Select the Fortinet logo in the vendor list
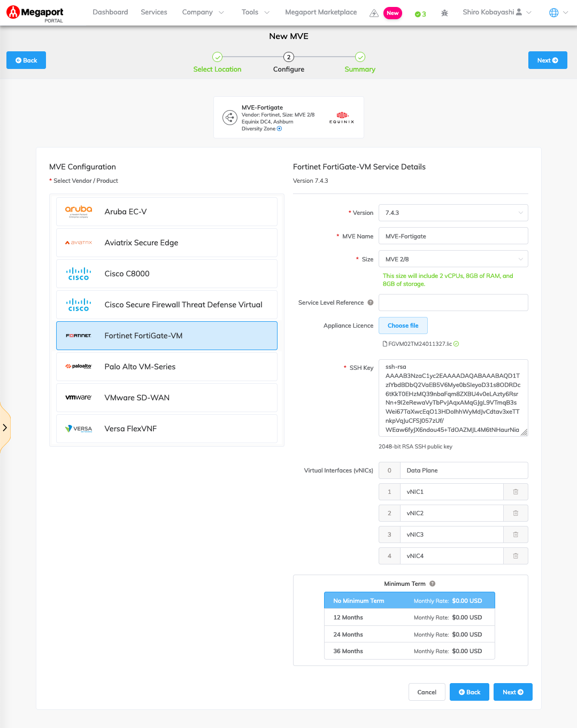The image size is (577, 728). click(x=78, y=336)
